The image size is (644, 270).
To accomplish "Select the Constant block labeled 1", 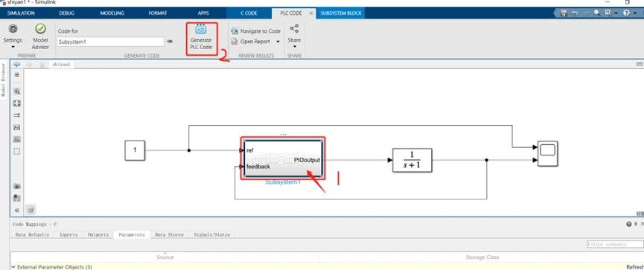I will [135, 150].
